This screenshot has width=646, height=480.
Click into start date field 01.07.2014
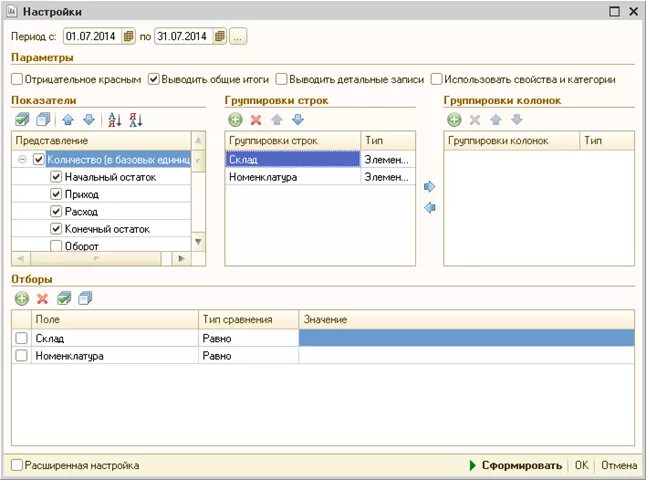point(93,36)
